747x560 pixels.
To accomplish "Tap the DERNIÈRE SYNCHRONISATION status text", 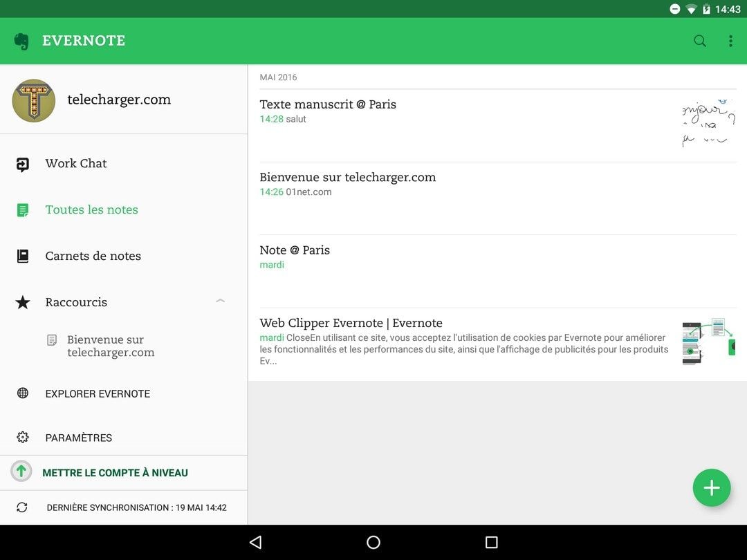I will coord(137,507).
